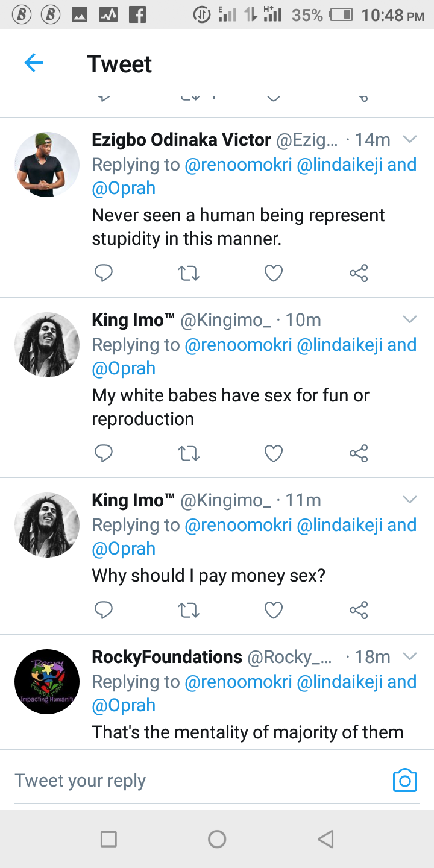Tap the Android home button
This screenshot has width=434, height=868.
tap(217, 838)
